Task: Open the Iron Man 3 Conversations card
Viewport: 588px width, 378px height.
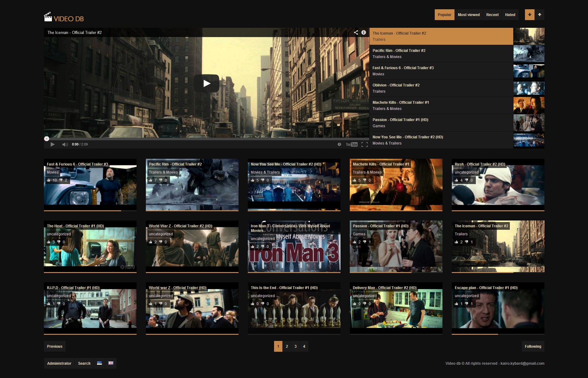Action: (294, 246)
